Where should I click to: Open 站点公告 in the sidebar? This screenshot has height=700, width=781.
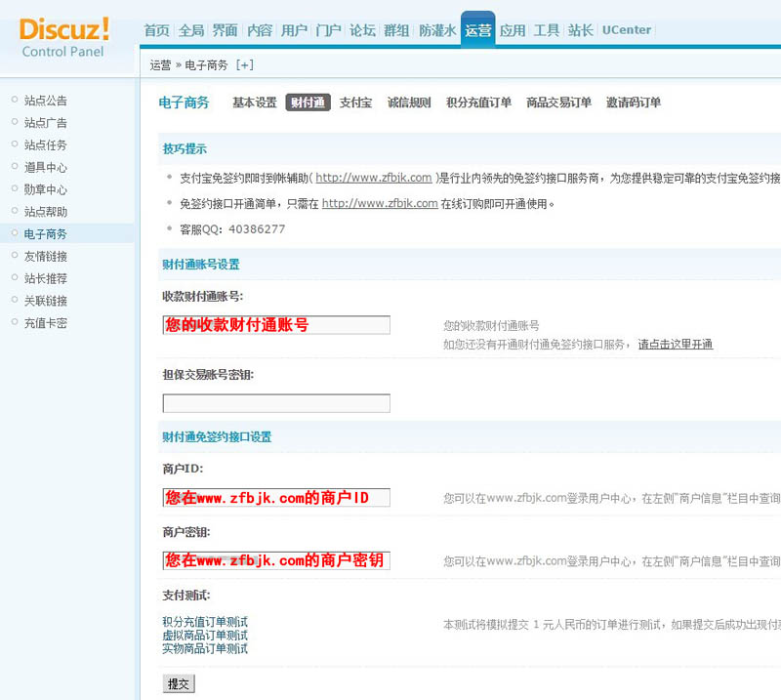45,101
